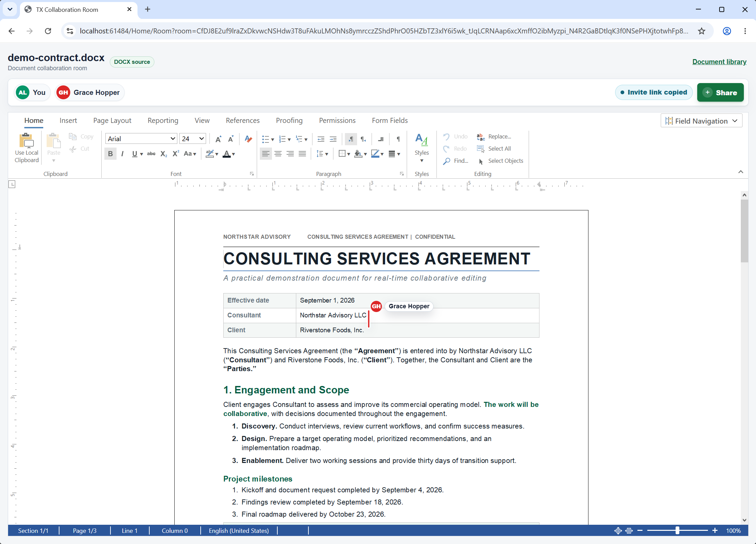Clear formatting with the eraser icon
The height and width of the screenshot is (544, 756).
coord(248,139)
